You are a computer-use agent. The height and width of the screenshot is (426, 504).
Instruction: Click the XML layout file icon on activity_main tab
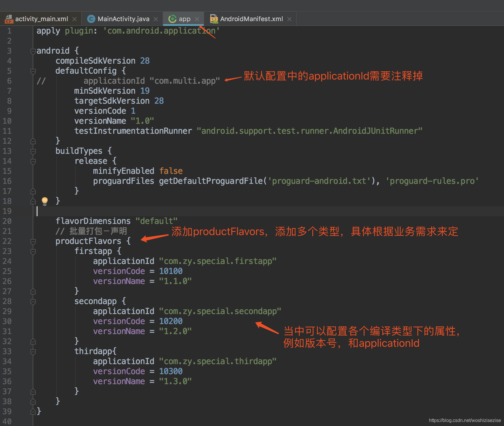tap(9, 19)
